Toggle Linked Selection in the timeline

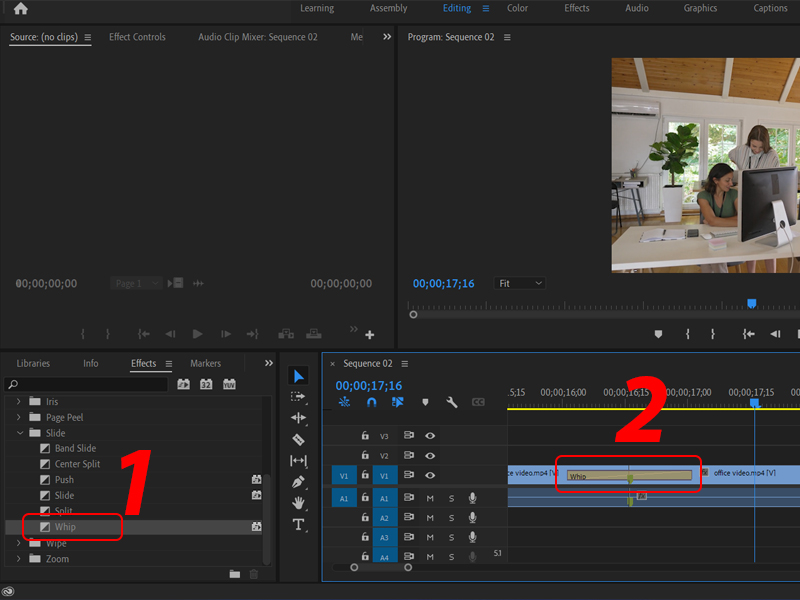396,401
